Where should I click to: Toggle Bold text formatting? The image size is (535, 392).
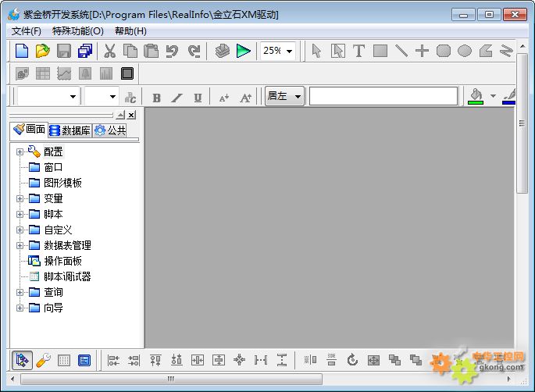click(x=156, y=97)
